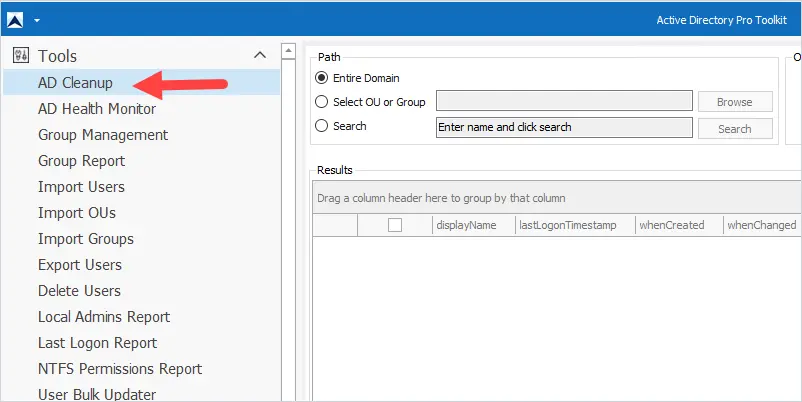The image size is (802, 402).
Task: Select Group Management in the sidebar
Action: pyautogui.click(x=103, y=135)
